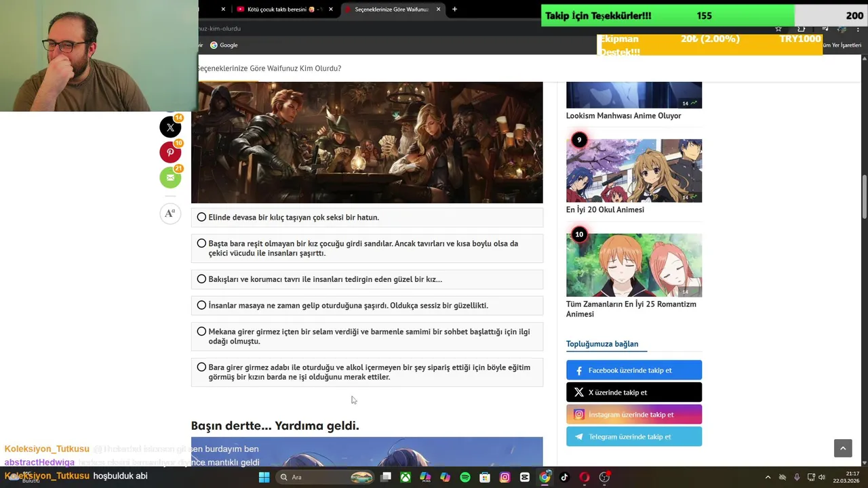The width and height of the screenshot is (868, 488).
Task: Click the scroll-to-top arrow button
Action: pyautogui.click(x=843, y=448)
